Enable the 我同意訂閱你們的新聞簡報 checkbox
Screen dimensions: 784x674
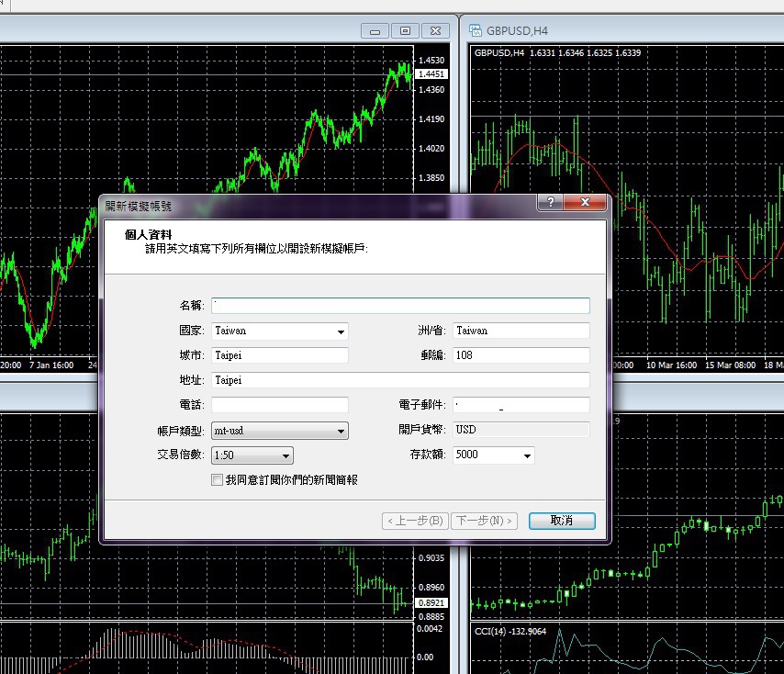218,479
